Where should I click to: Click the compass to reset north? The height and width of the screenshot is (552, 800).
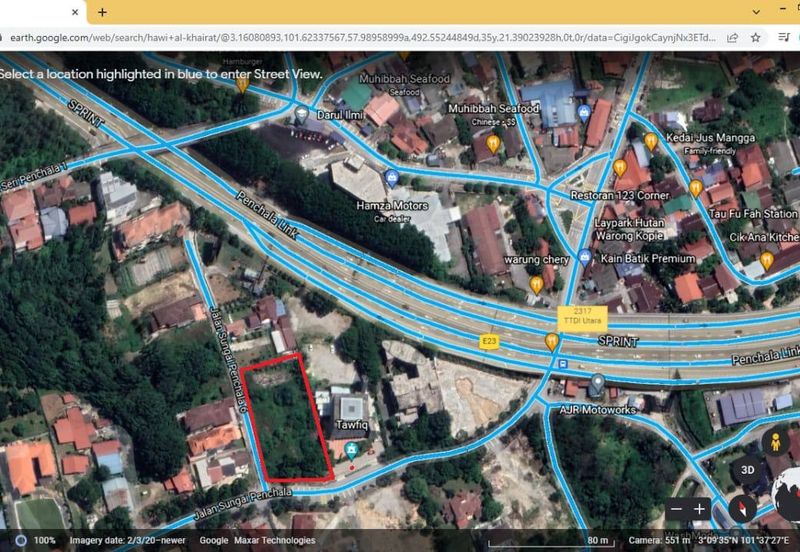point(742,509)
